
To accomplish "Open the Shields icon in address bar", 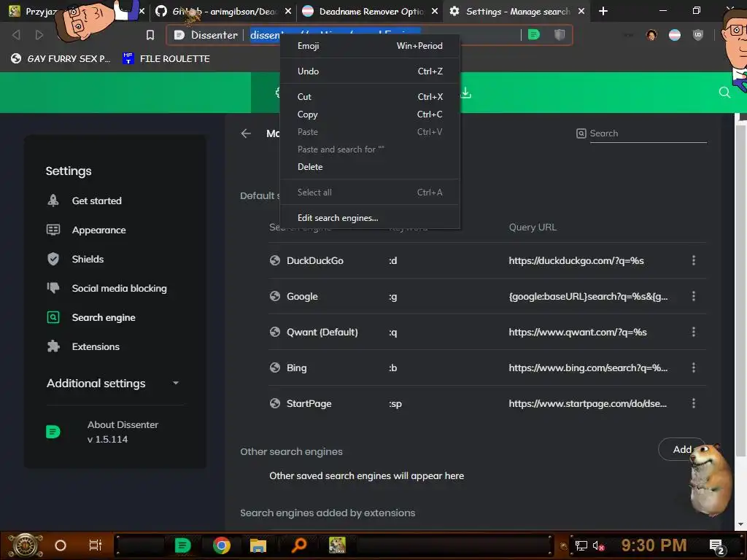I will click(x=560, y=34).
